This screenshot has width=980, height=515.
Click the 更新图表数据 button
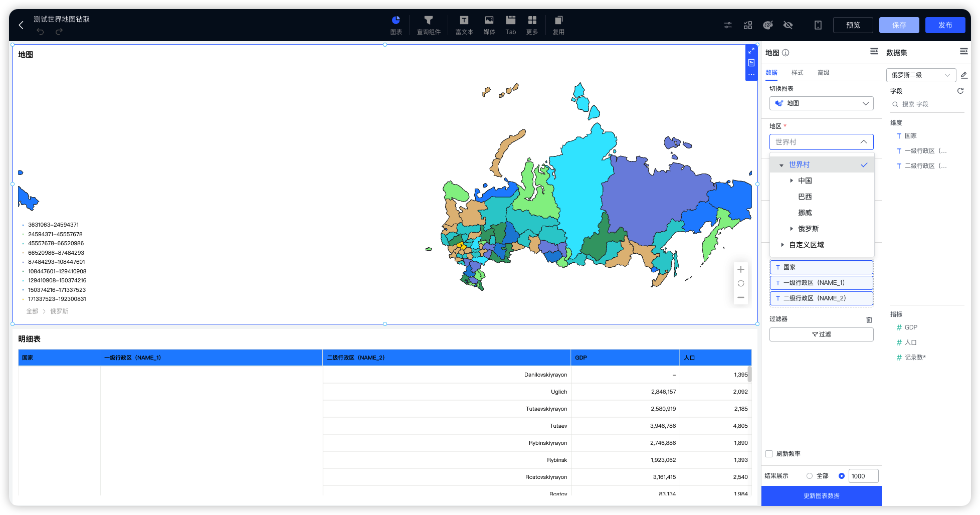coord(821,495)
